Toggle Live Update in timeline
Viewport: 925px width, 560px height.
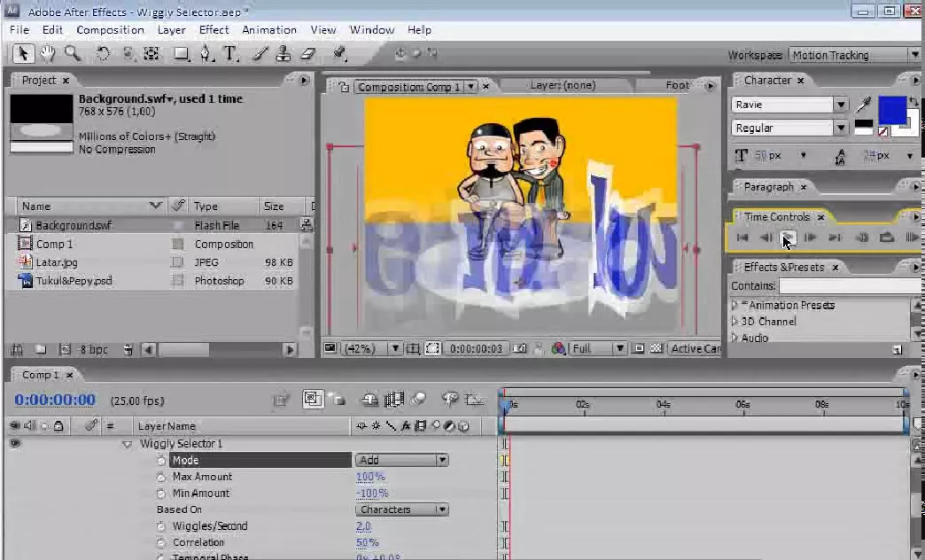click(x=313, y=400)
